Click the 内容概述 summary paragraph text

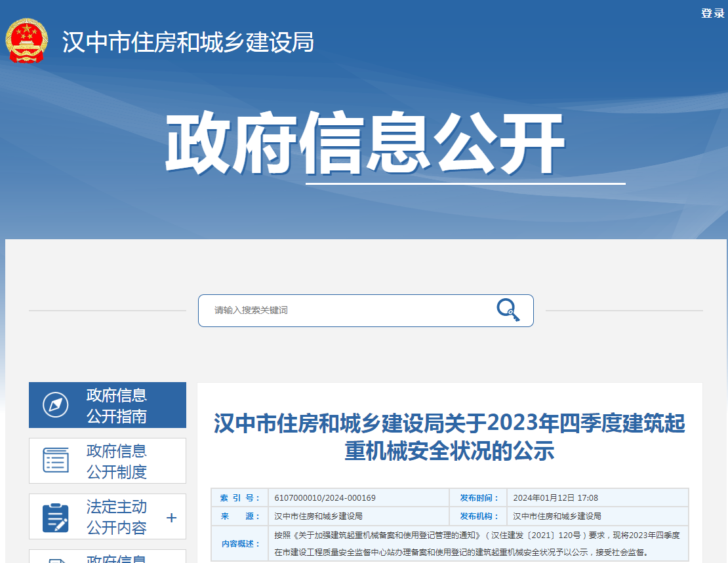pos(477,543)
